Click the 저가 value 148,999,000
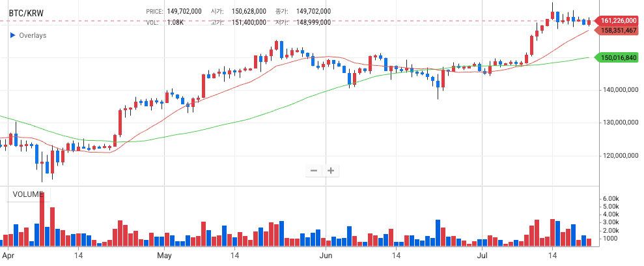This screenshot has width=644, height=266. [313, 22]
